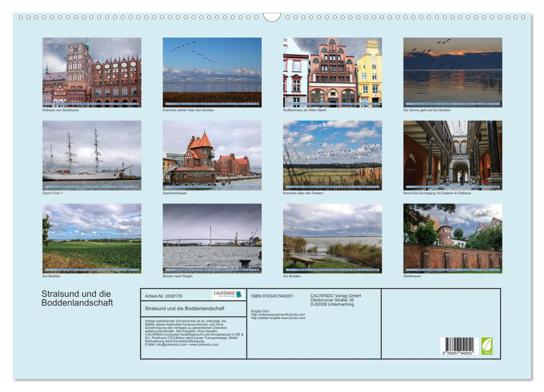This screenshot has width=544, height=392.
Task: Click the Artikel-Nr. 2008176 text field
Action: coord(164,296)
